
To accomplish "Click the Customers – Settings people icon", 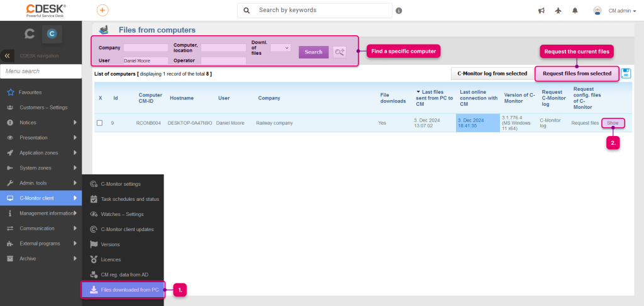I will [x=10, y=107].
